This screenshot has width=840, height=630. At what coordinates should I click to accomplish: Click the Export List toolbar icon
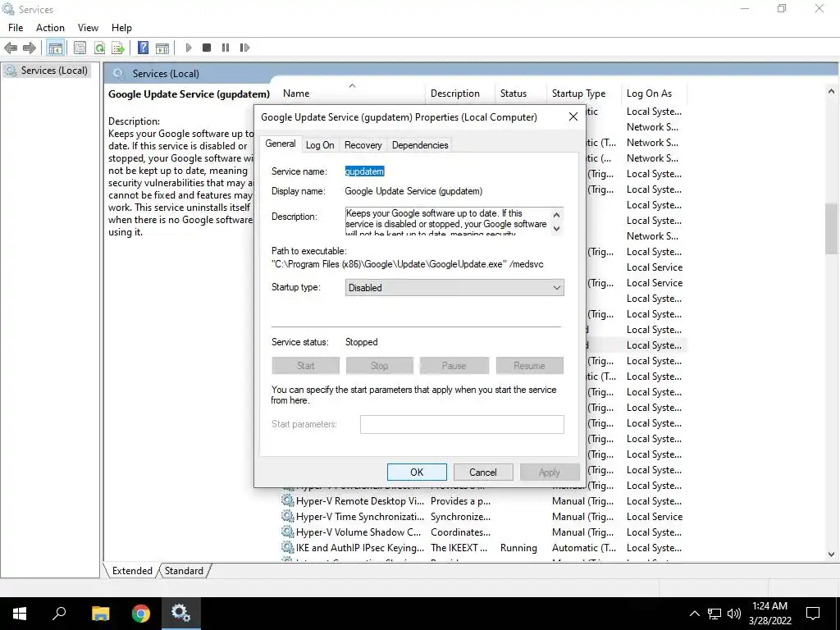(x=118, y=48)
